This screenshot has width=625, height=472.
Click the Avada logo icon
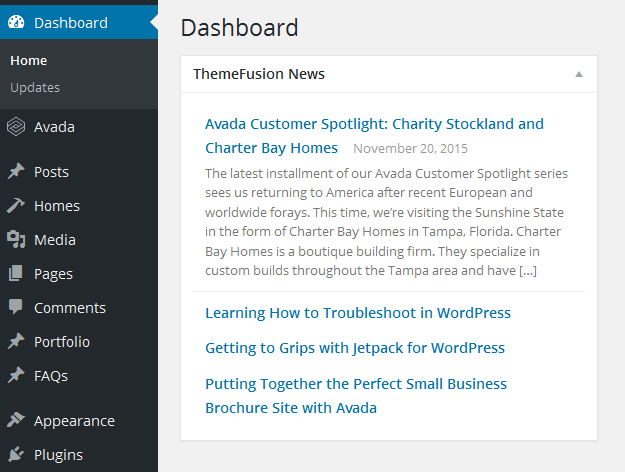[x=16, y=127]
